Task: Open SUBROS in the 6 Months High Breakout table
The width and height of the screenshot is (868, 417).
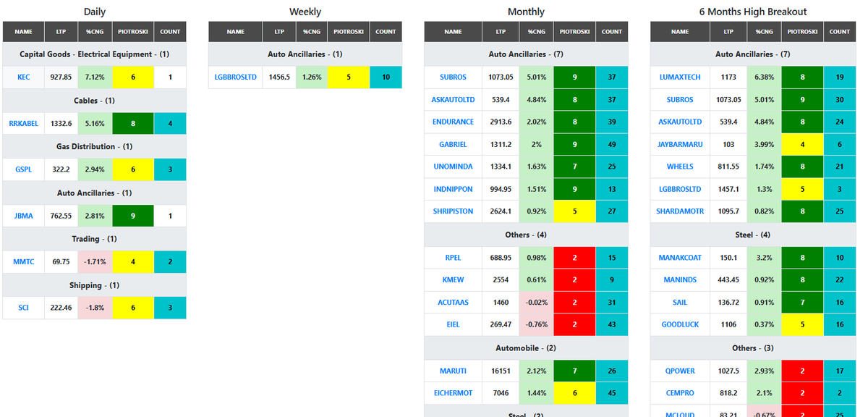Action: (680, 99)
